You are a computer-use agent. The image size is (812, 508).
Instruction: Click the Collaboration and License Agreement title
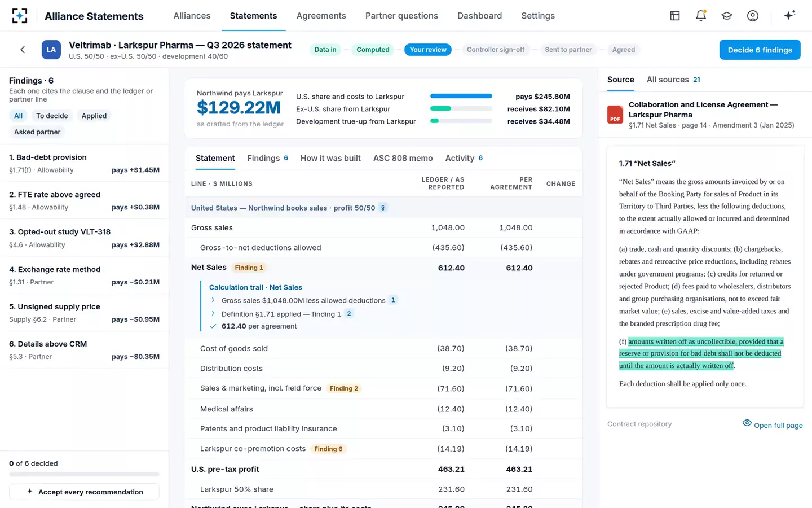click(x=703, y=110)
